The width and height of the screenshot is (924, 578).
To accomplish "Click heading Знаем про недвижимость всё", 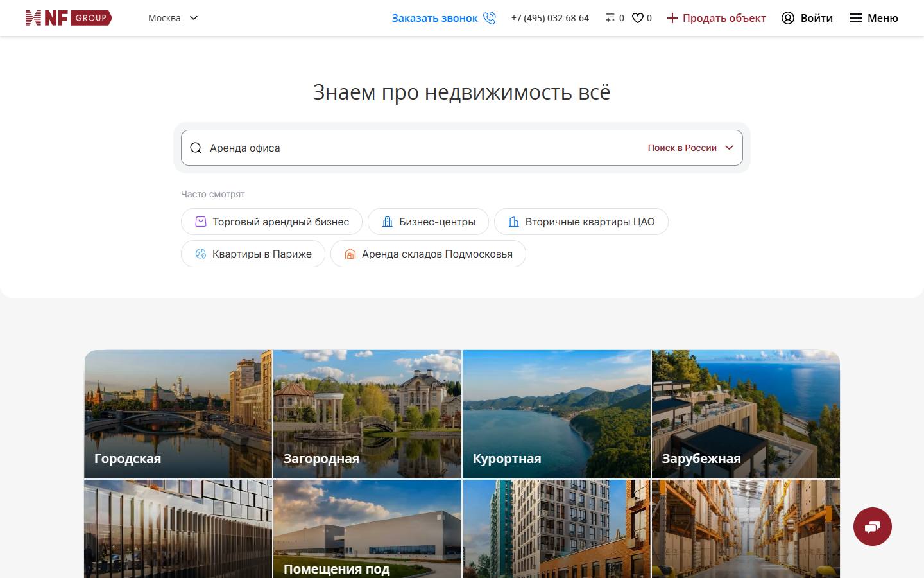I will tap(462, 92).
